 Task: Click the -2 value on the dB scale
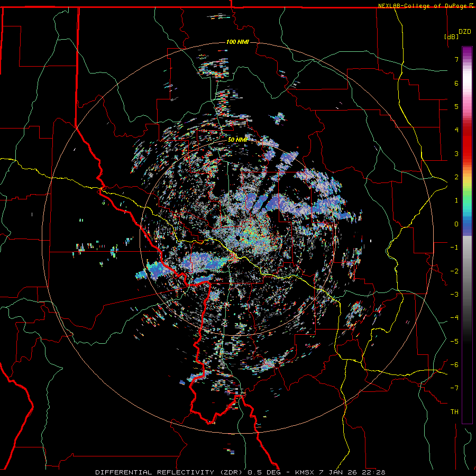coord(454,271)
